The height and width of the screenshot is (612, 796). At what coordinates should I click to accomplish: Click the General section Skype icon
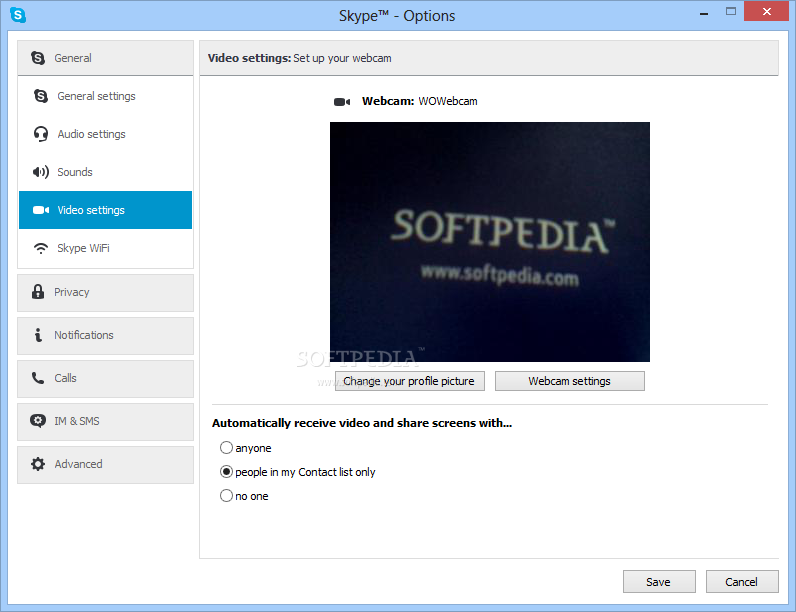(38, 58)
